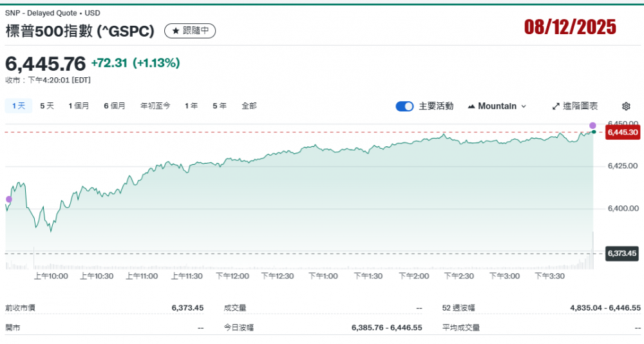Click the expand arrows icon beside 進階圖表
The width and height of the screenshot is (644, 344).
[556, 106]
